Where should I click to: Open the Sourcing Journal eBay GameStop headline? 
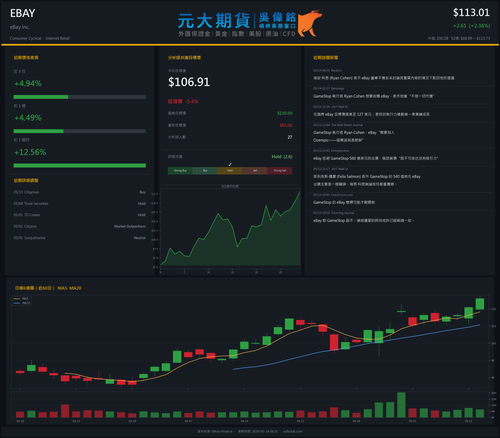pyautogui.click(x=363, y=220)
